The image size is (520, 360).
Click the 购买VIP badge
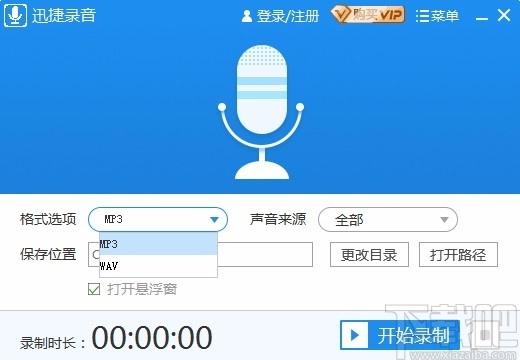368,14
